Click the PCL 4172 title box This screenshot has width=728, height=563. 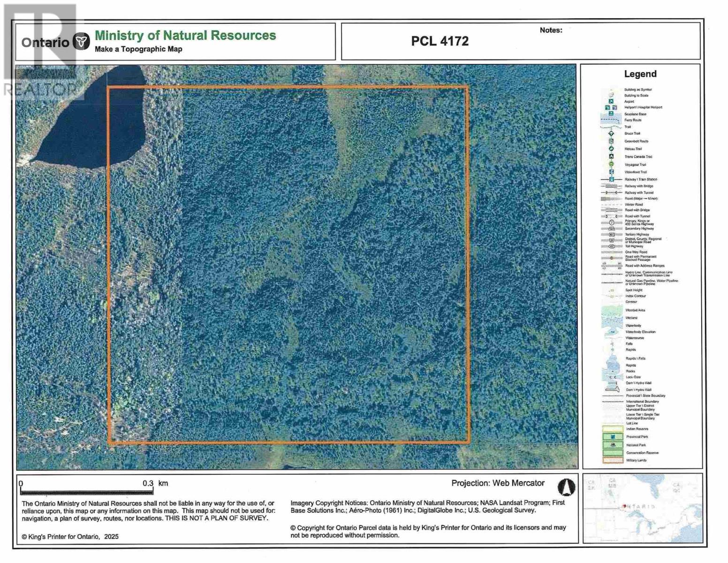[x=441, y=41]
